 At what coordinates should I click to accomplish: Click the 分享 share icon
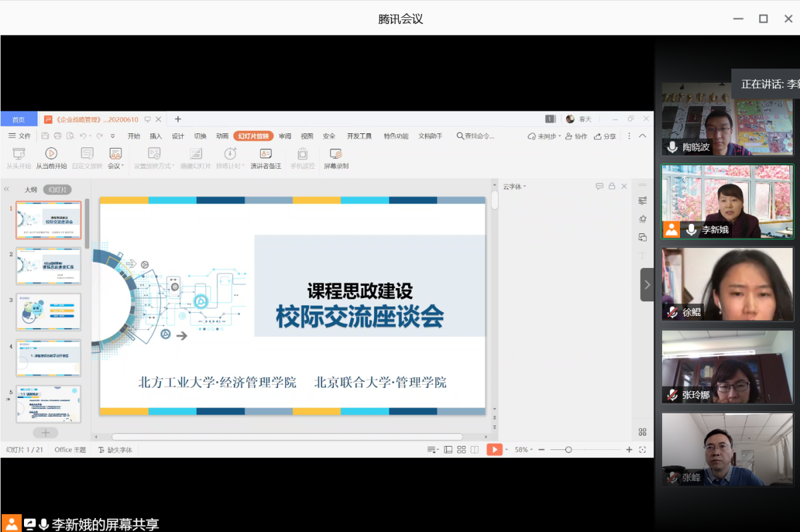point(599,136)
